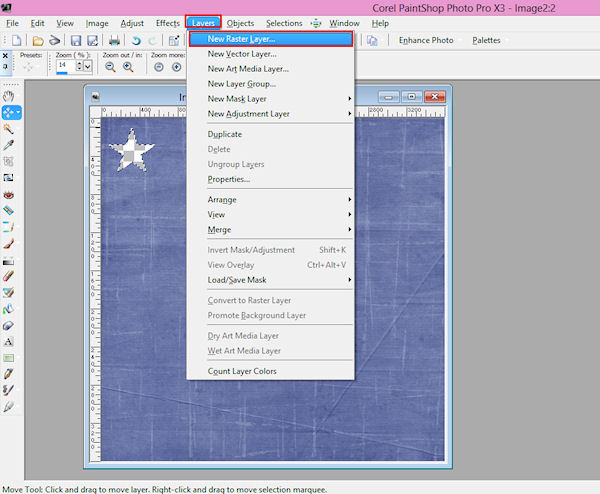600x494 pixels.
Task: Open the File menu
Action: click(12, 23)
